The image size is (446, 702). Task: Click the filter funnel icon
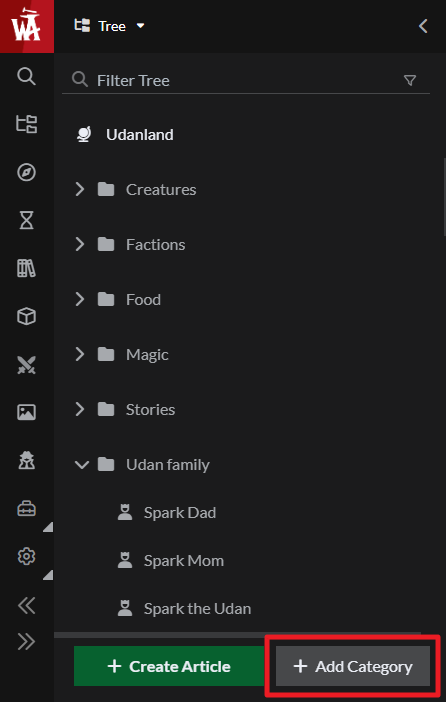click(x=410, y=80)
